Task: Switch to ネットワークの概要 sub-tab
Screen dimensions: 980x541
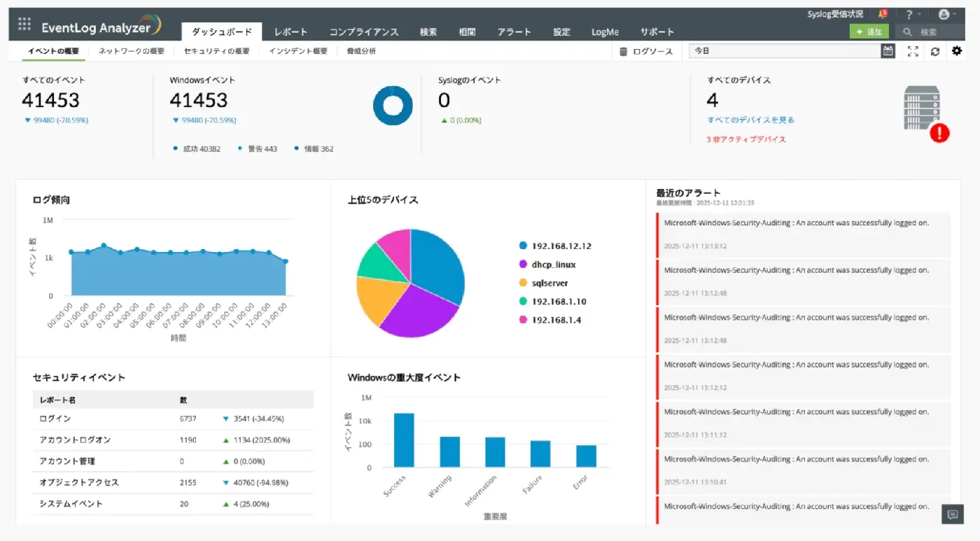Action: (132, 51)
